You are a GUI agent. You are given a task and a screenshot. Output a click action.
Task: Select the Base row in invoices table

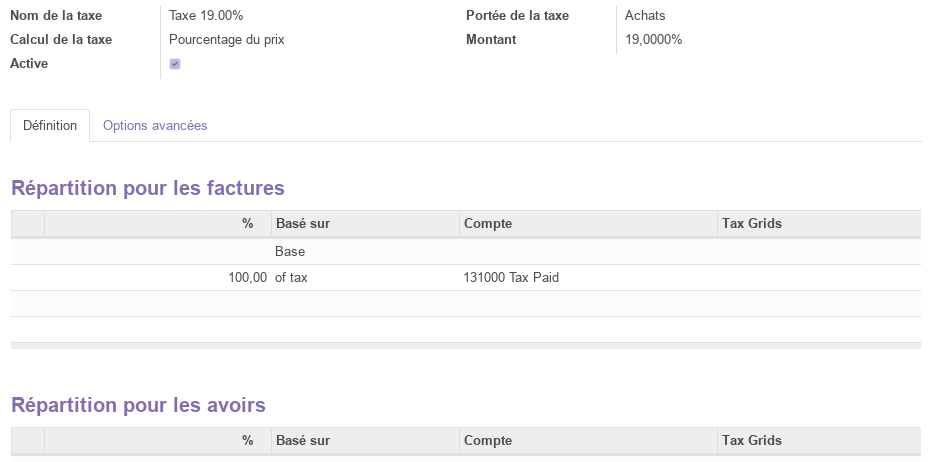(466, 252)
